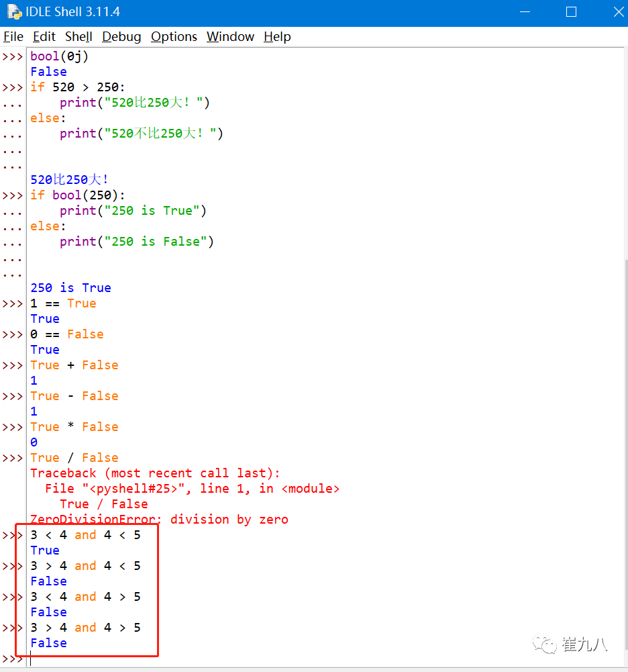Click the 'Traceback (most recent call last):' line
628x672 pixels.
point(155,473)
